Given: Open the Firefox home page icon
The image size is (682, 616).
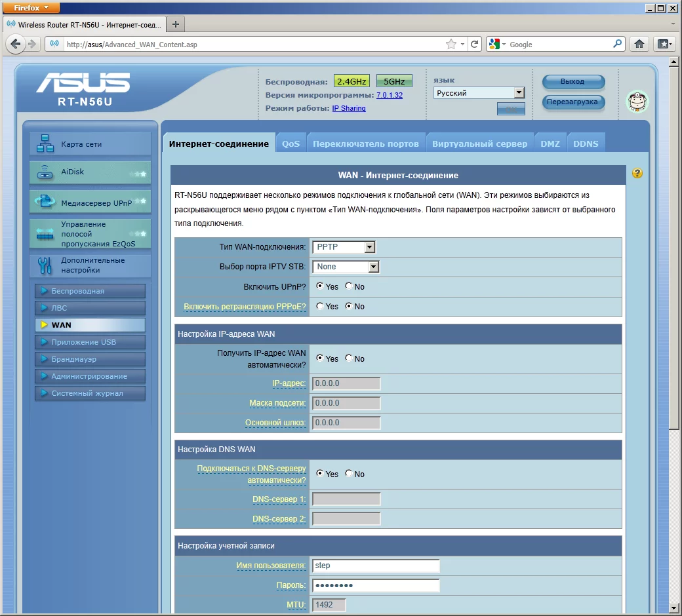Looking at the screenshot, I should coord(639,44).
